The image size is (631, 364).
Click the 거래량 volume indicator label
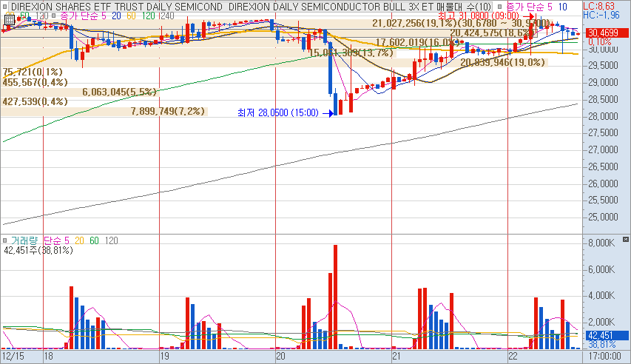(x=24, y=240)
